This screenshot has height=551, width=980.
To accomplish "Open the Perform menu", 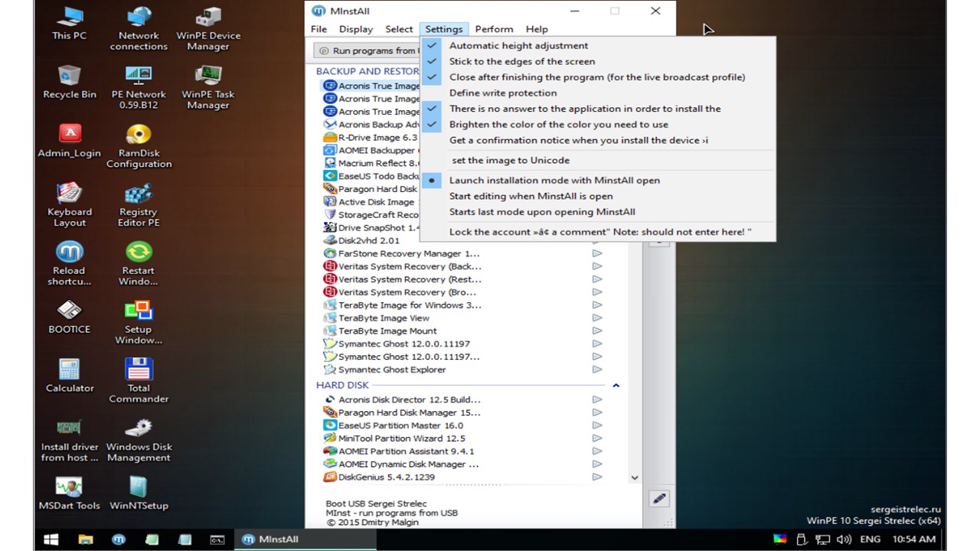I will (494, 29).
